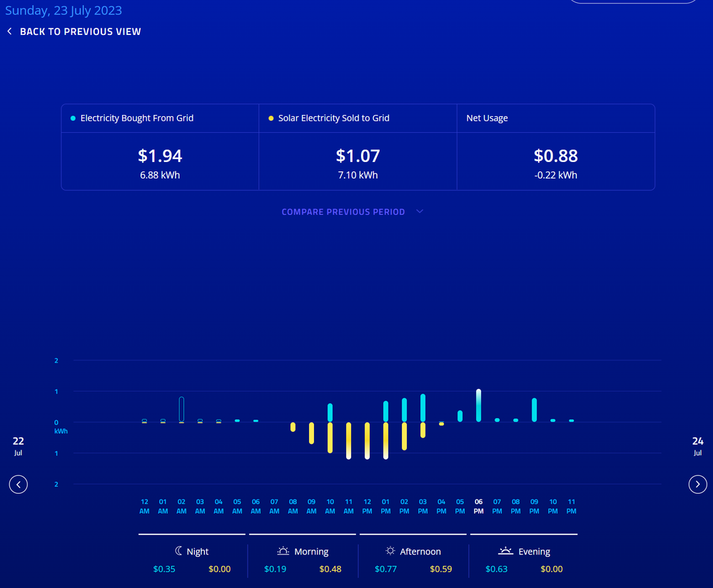Click the Morning sunrise icon
This screenshot has width=713, height=588.
[x=283, y=551]
